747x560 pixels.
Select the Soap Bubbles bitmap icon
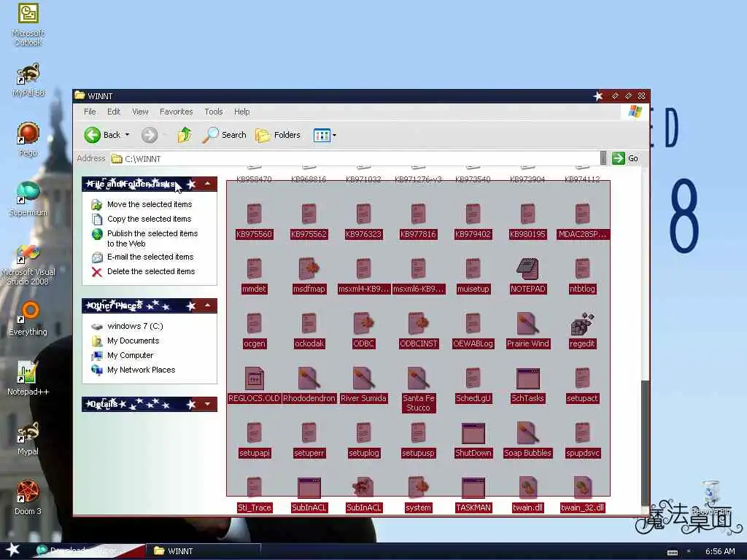point(527,433)
